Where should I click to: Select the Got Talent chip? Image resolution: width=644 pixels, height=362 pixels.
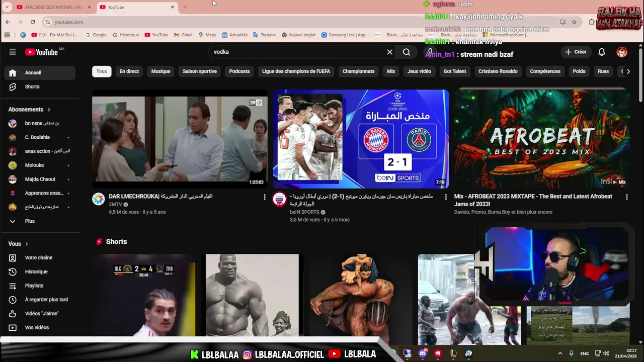(455, 71)
